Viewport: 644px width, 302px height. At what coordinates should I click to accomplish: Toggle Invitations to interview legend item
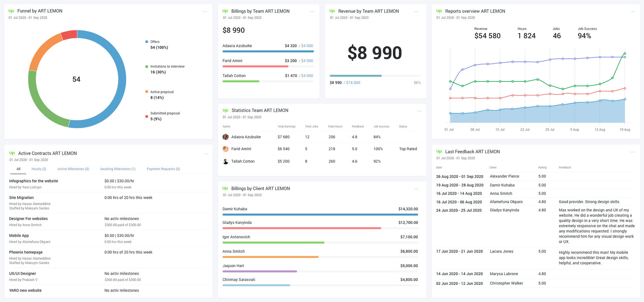click(x=167, y=67)
